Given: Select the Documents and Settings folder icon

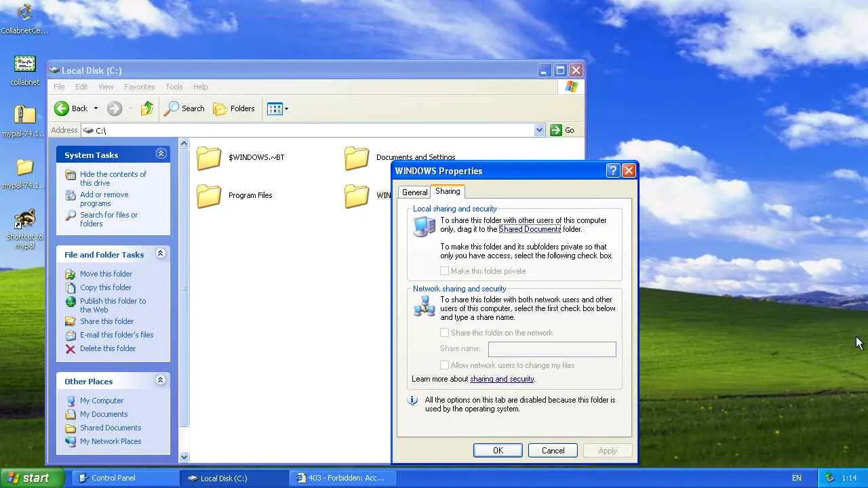Looking at the screenshot, I should pos(357,157).
